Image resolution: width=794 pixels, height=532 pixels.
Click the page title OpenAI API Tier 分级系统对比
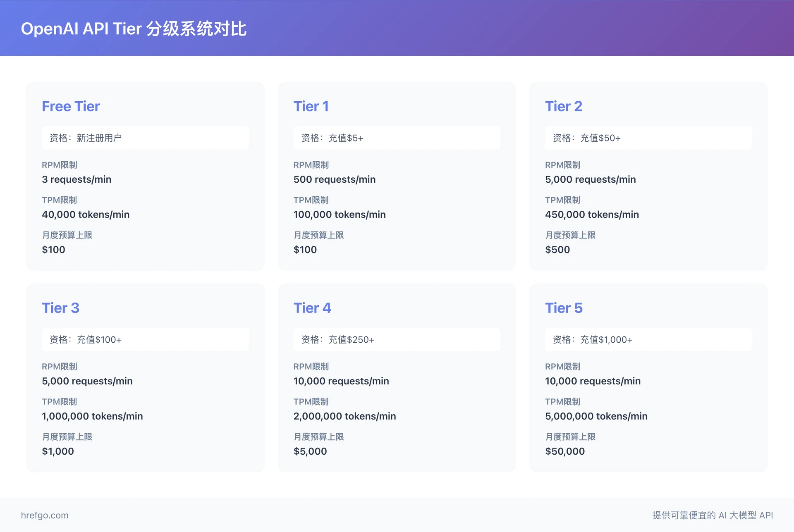coord(134,29)
